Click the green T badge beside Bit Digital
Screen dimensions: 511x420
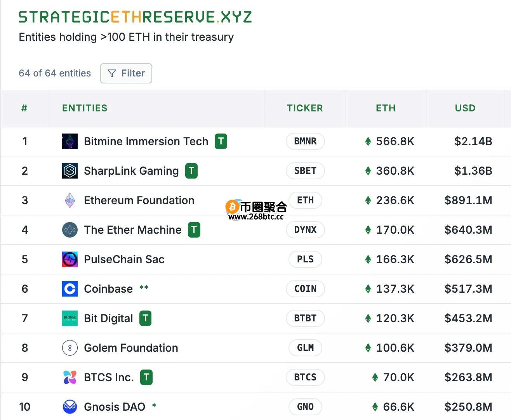coord(145,318)
